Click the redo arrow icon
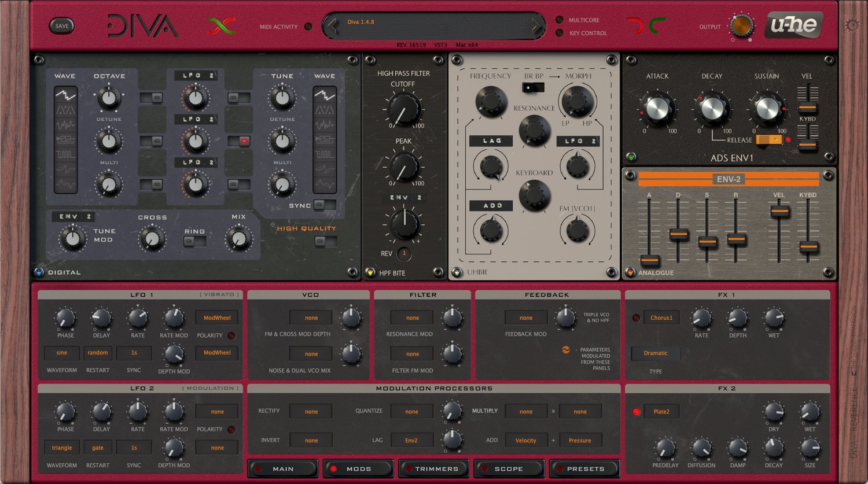Screen dimensions: 868x484 tap(657, 25)
